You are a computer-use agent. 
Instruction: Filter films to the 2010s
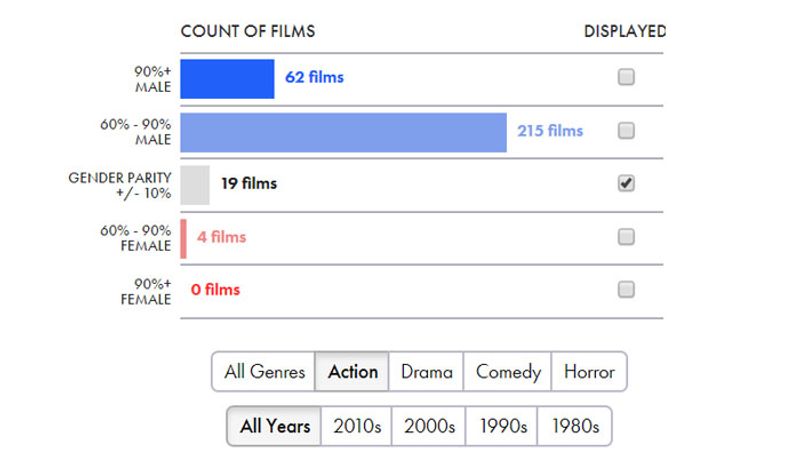click(x=357, y=426)
